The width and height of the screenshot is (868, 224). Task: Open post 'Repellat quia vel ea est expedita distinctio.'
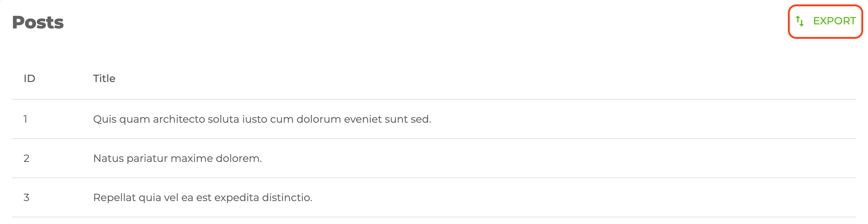203,198
